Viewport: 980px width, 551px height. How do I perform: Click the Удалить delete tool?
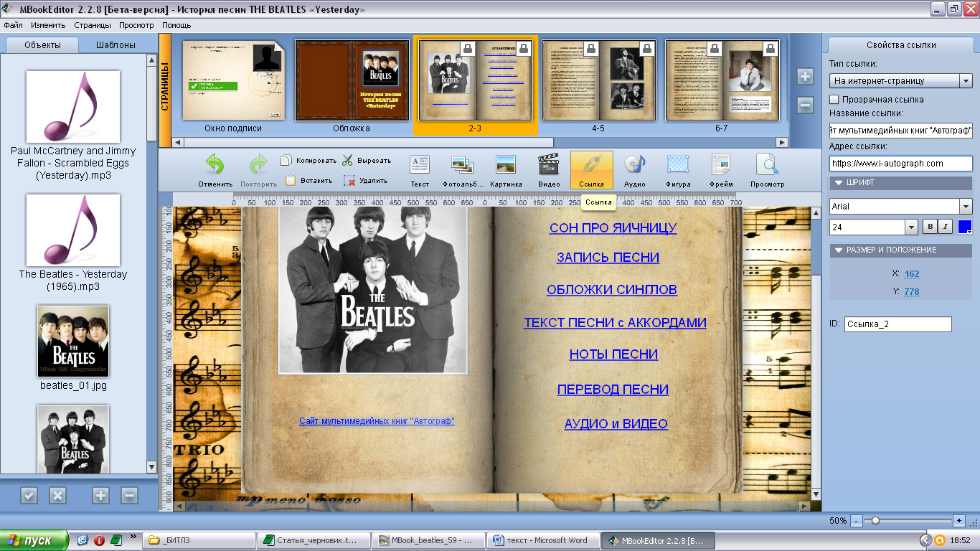(x=365, y=181)
